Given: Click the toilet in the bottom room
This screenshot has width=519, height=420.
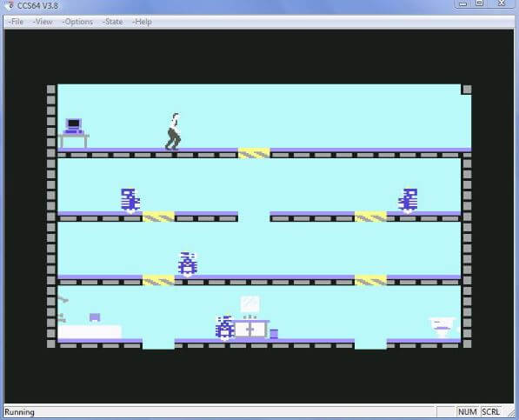Looking at the screenshot, I should [442, 327].
